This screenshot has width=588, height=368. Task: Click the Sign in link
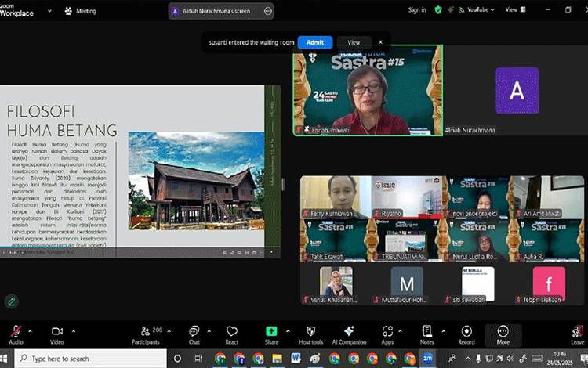[417, 9]
